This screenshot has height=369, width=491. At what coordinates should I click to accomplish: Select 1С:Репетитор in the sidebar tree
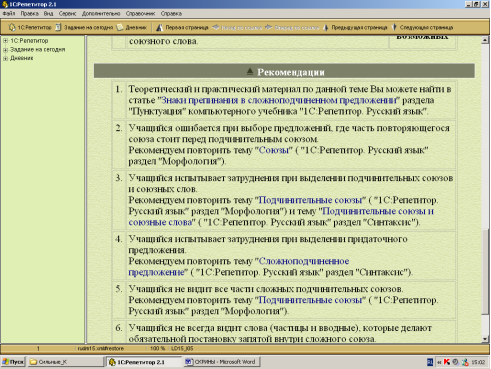[x=29, y=41]
